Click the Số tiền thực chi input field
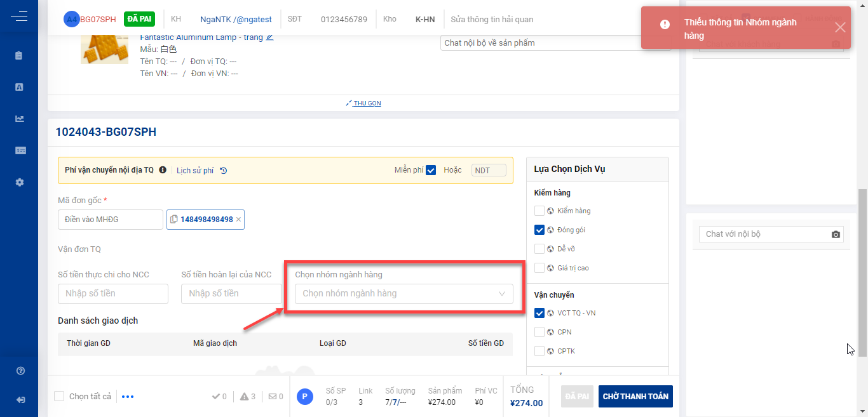The image size is (868, 417). pyautogui.click(x=113, y=293)
